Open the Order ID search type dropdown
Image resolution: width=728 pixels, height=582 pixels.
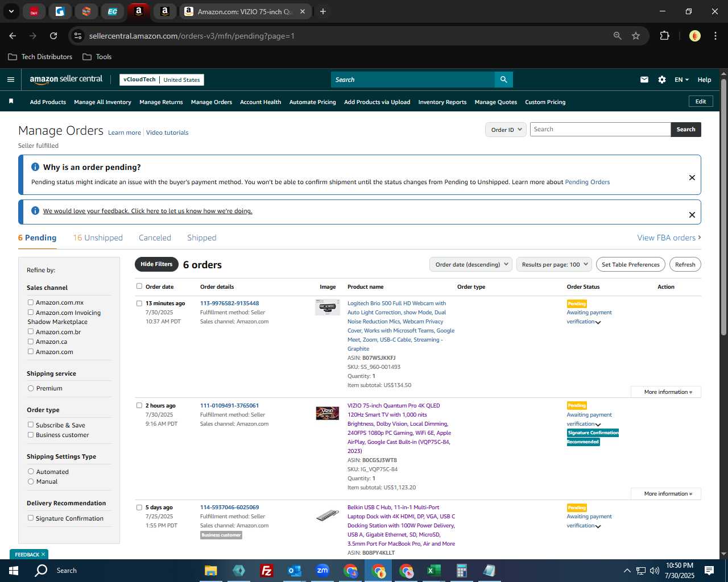[506, 130]
